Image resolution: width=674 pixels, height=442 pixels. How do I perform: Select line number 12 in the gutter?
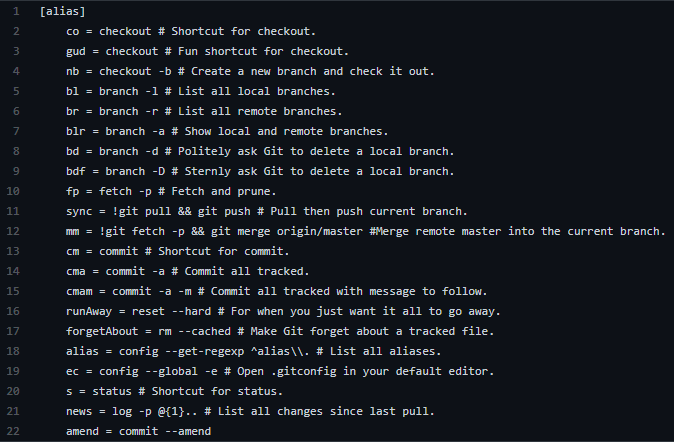pyautogui.click(x=13, y=231)
